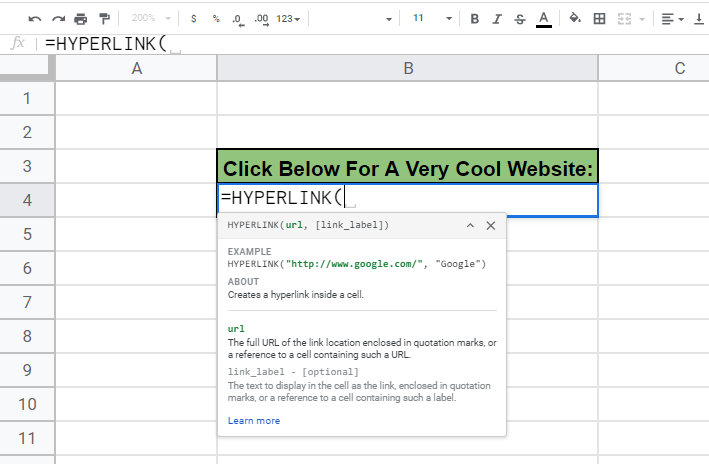
Task: Click the Undo icon in toolbar
Action: tap(35, 19)
